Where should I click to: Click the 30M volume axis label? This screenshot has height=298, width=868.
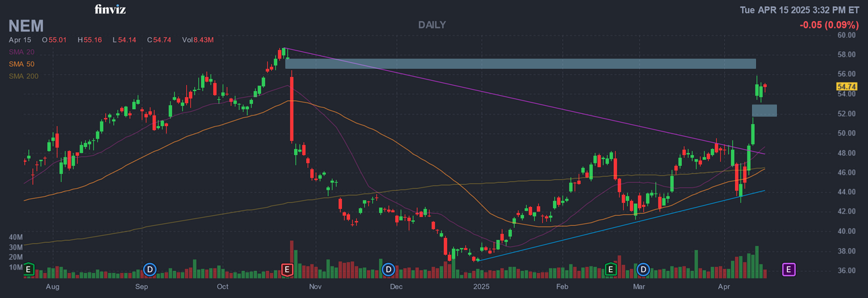(x=17, y=248)
